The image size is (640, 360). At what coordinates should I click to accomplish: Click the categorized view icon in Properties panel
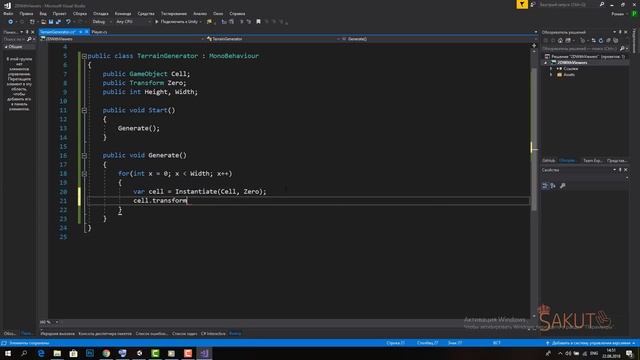coord(545,186)
